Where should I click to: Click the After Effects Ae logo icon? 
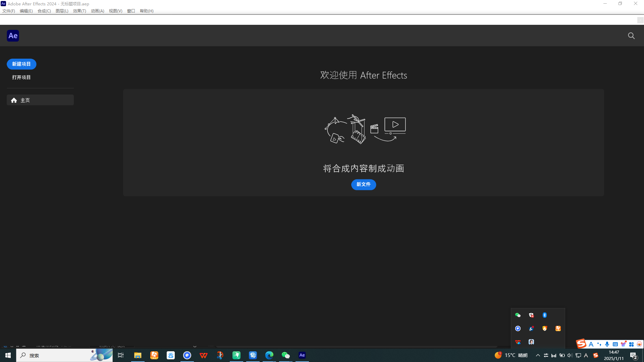(13, 36)
